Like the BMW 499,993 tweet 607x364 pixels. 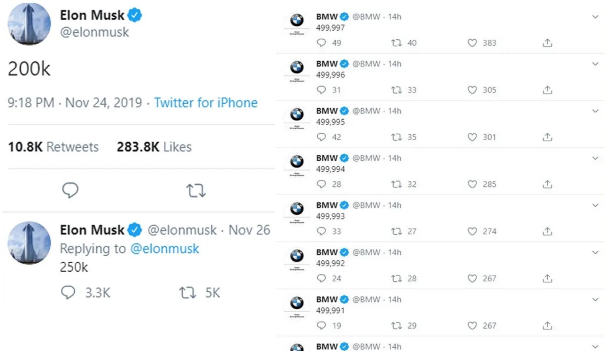click(472, 231)
